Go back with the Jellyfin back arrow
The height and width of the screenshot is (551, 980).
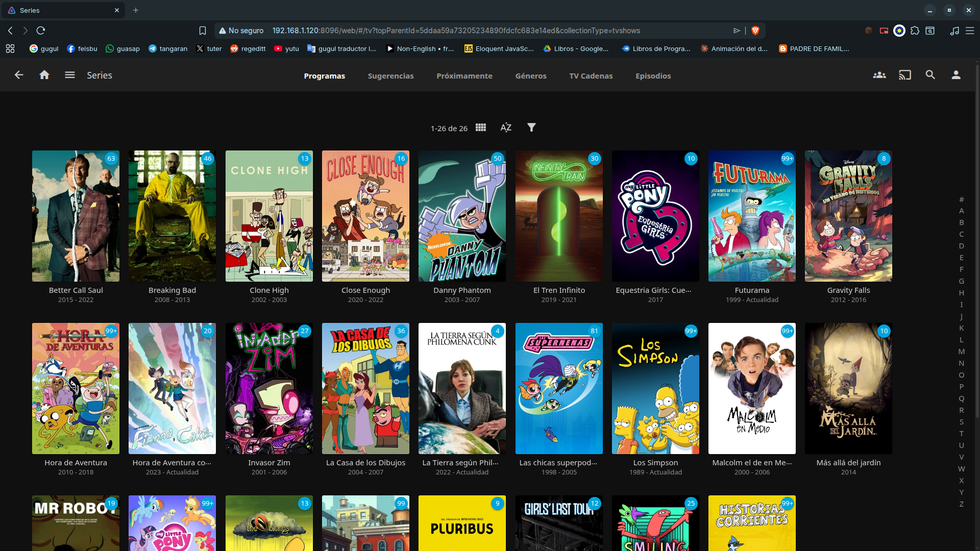19,75
